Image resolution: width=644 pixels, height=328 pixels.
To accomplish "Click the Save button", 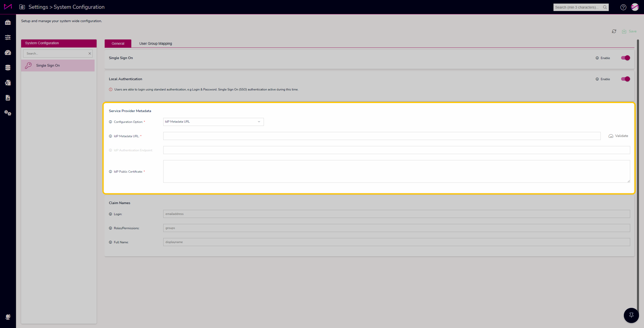I will click(629, 31).
